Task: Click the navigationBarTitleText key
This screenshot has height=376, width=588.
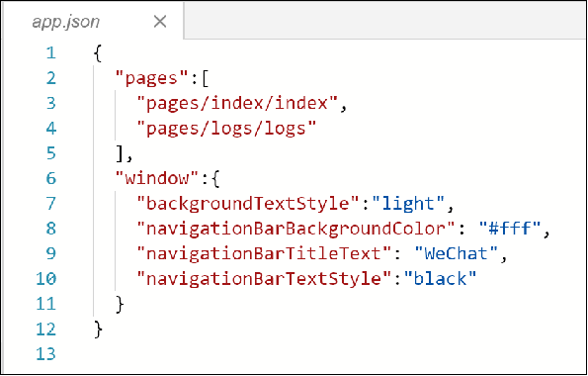Action: tap(265, 253)
